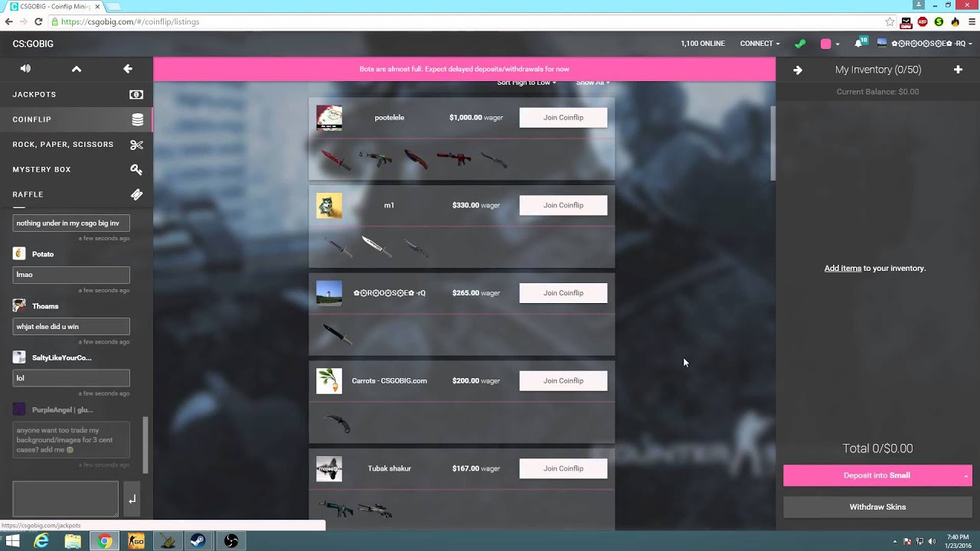Click the Raffle ticket icon
This screenshot has width=980, height=551.
(136, 194)
